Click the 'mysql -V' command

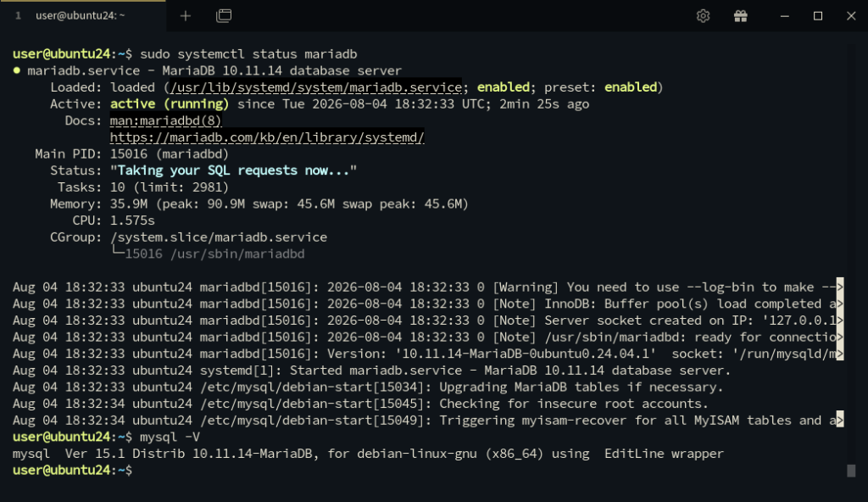(170, 437)
